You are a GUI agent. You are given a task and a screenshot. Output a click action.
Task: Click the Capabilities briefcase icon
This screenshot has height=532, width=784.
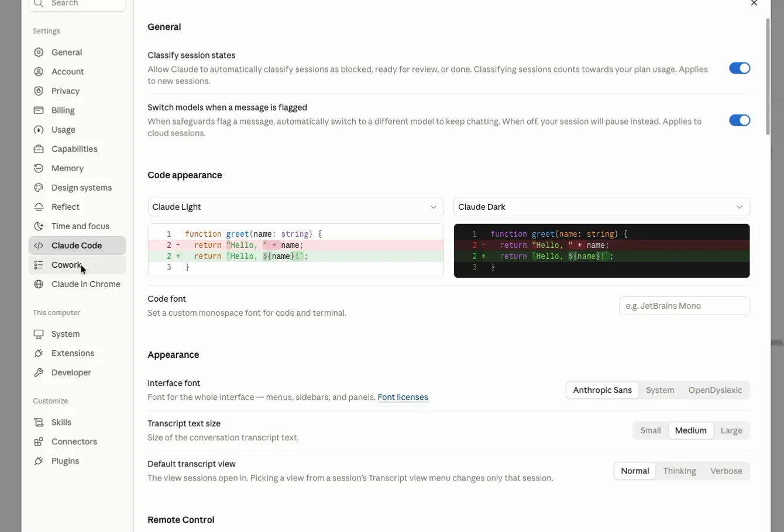click(x=39, y=149)
